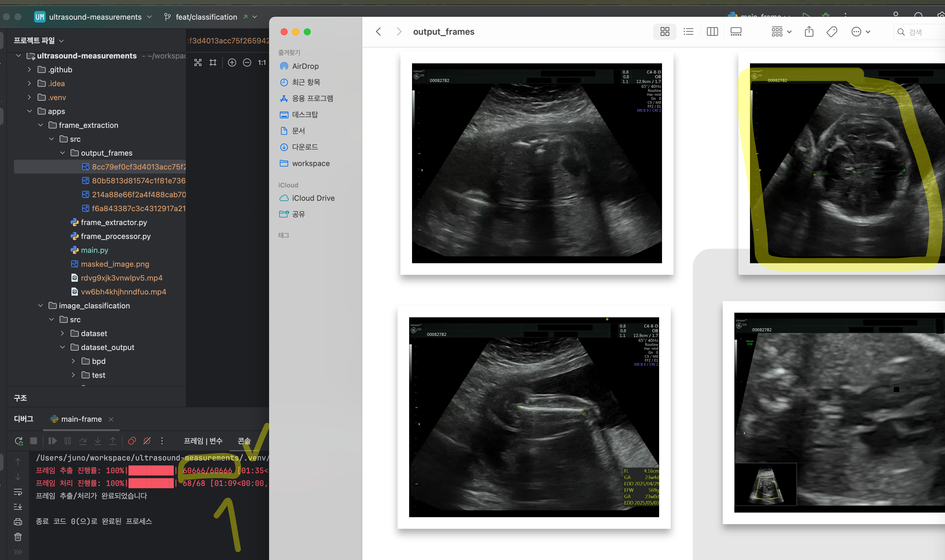Open the FL measurement ultrasound thumbnail

point(534,417)
